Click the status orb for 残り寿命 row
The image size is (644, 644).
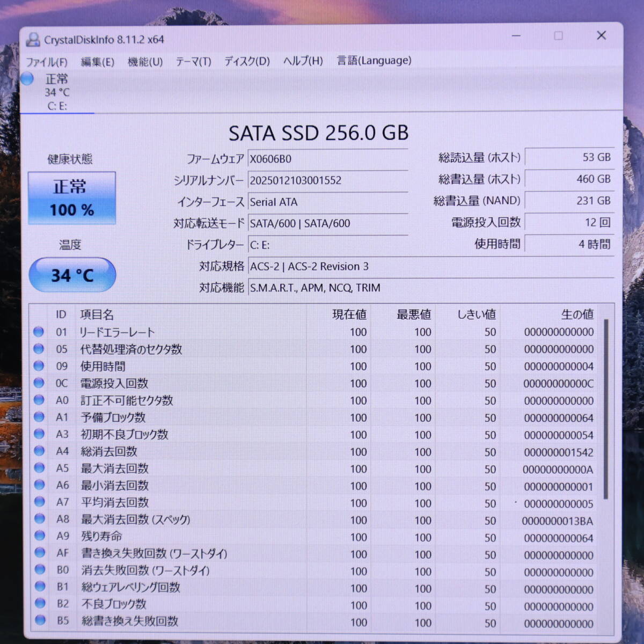(39, 536)
